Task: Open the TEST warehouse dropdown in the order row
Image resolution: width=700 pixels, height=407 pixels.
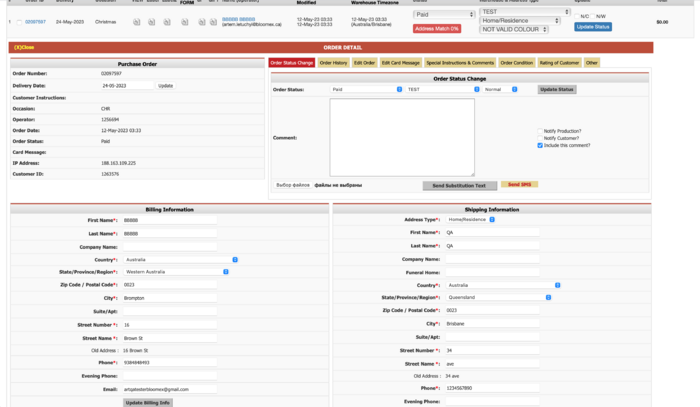Action: tap(525, 12)
